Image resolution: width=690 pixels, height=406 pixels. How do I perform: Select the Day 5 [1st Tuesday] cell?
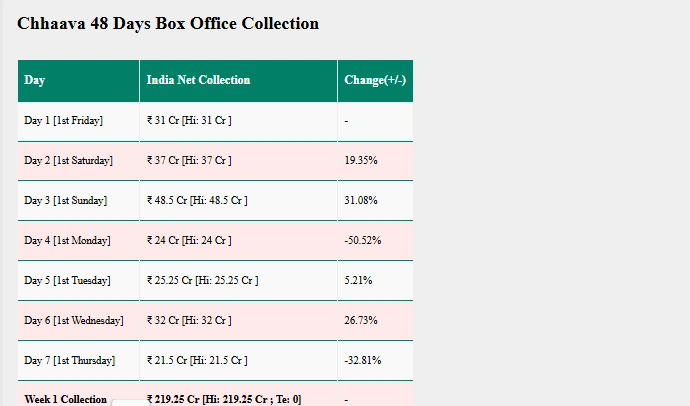78,281
